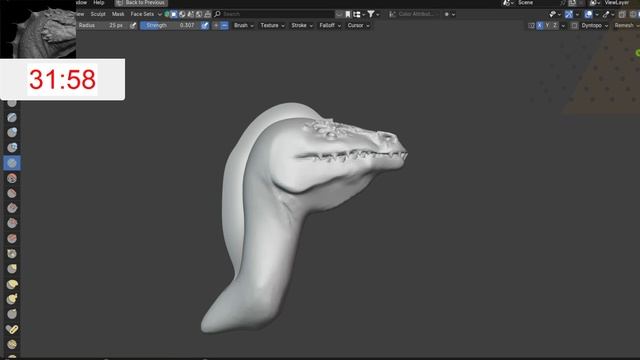Select the Smooth sculpt brush
The width and height of the screenshot is (640, 360).
point(12,178)
